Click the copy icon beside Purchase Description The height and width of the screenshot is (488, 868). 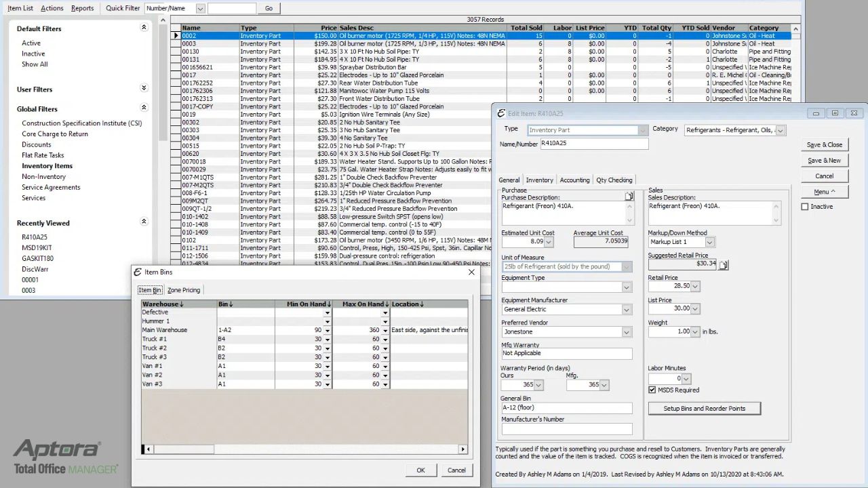(x=629, y=197)
